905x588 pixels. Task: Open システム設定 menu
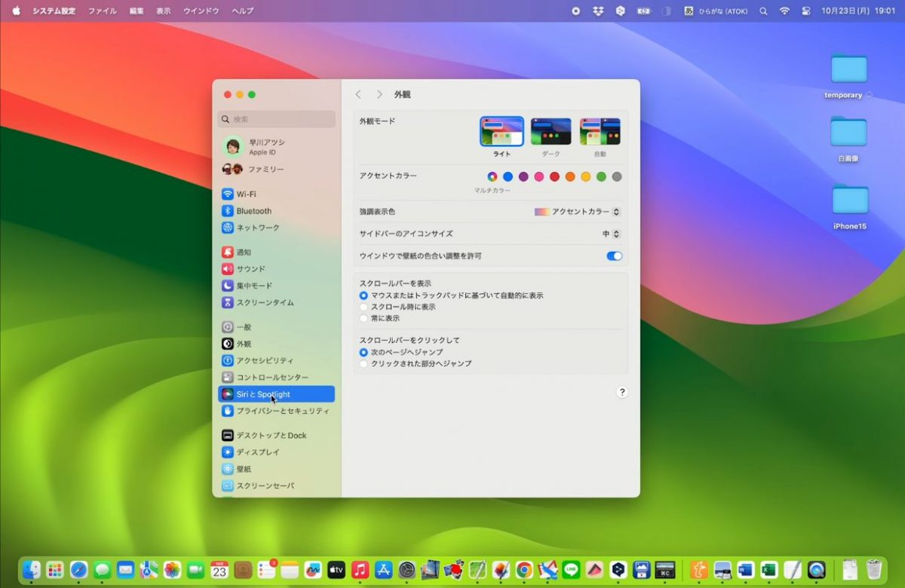(54, 11)
